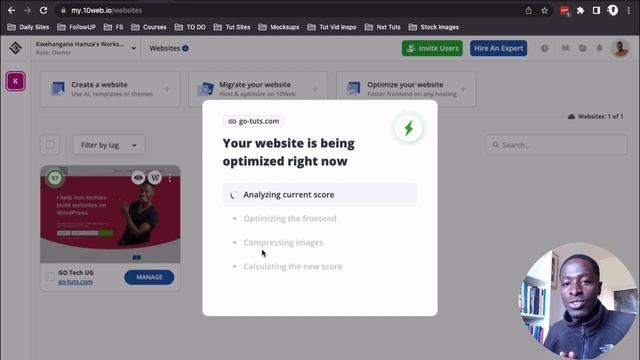Click the website search input field
This screenshot has height=360, width=640.
pyautogui.click(x=556, y=145)
